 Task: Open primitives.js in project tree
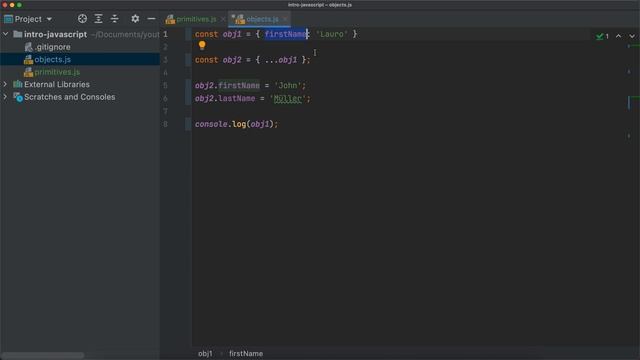coord(57,72)
